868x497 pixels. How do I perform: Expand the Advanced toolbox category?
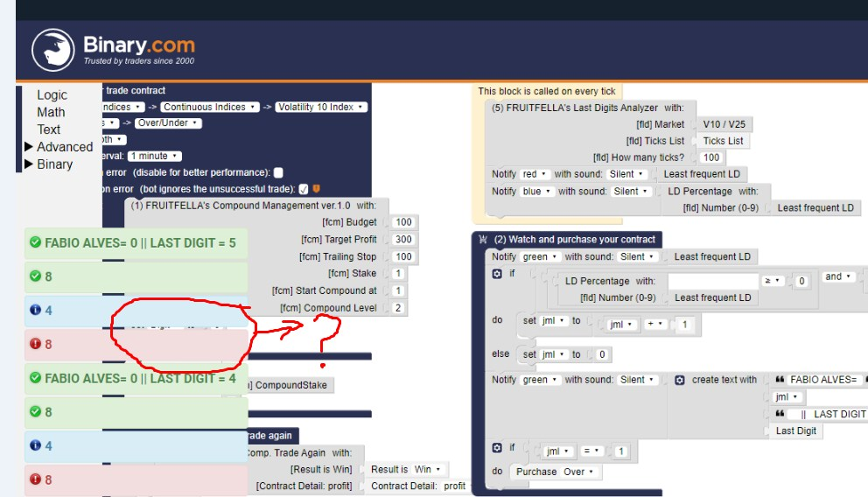[x=59, y=147]
